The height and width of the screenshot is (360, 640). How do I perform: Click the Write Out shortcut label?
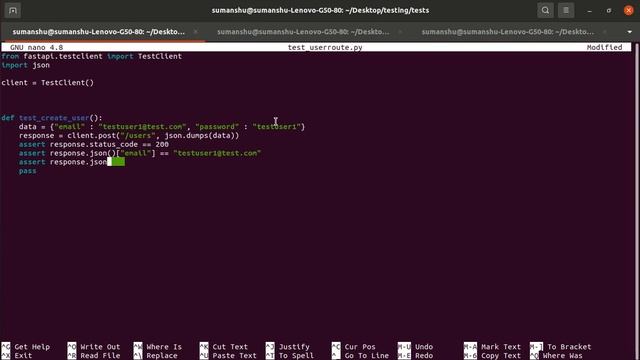pyautogui.click(x=100, y=347)
